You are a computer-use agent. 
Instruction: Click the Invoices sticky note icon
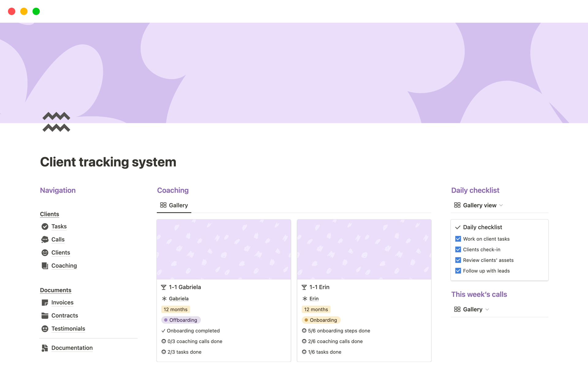point(45,303)
